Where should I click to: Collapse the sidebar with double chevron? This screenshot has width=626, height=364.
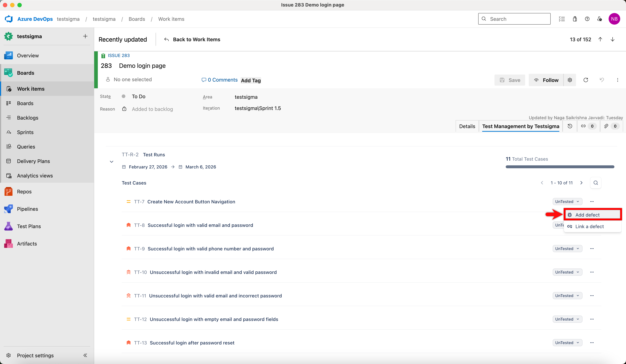85,355
